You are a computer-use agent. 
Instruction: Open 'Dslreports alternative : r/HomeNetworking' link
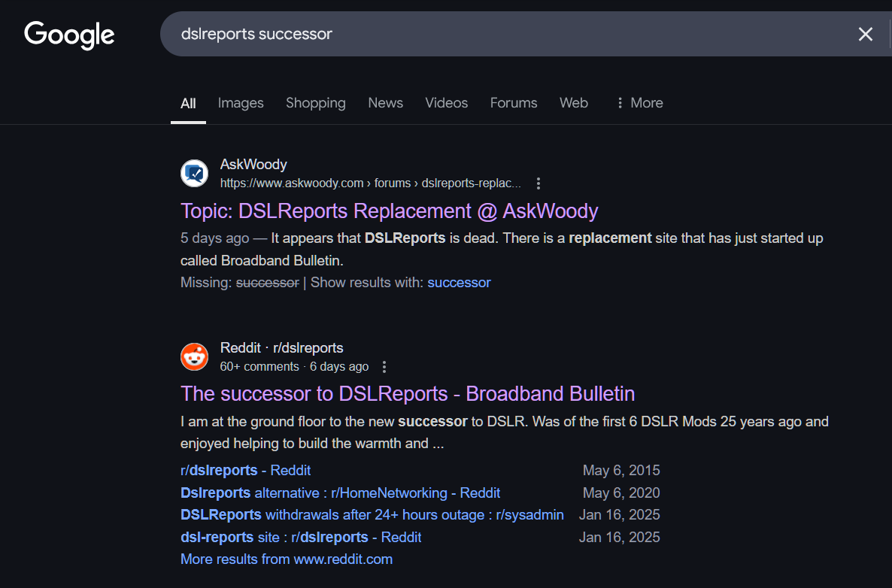coord(340,493)
